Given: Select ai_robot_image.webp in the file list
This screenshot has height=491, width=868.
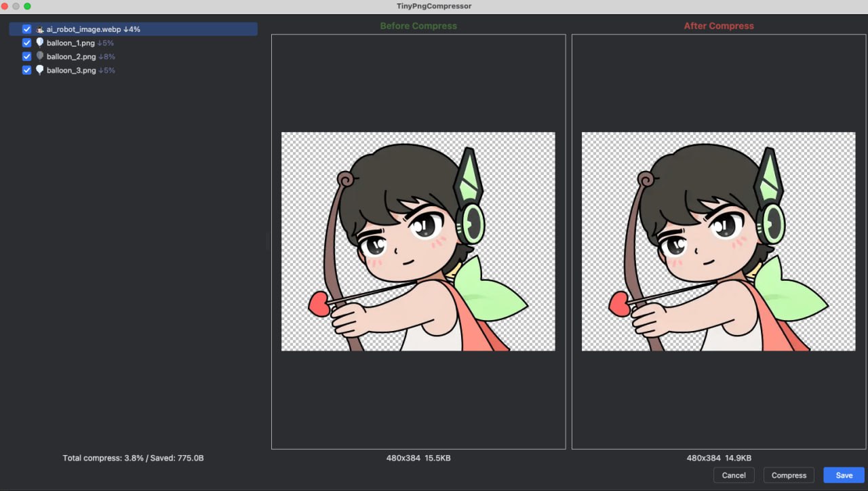Looking at the screenshot, I should 134,29.
